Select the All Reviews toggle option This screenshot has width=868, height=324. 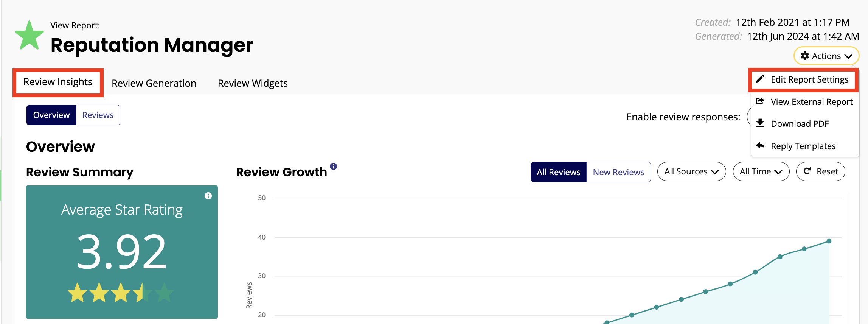559,172
